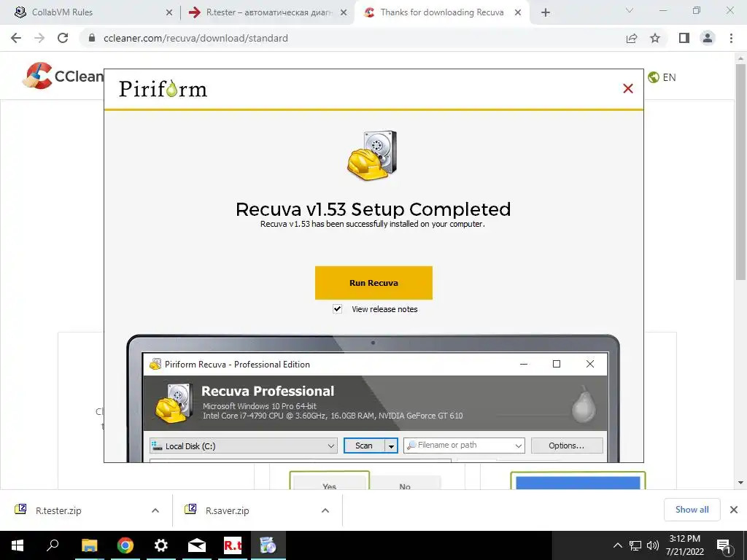Open File Explorer from the taskbar
The width and height of the screenshot is (747, 560).
[x=89, y=545]
